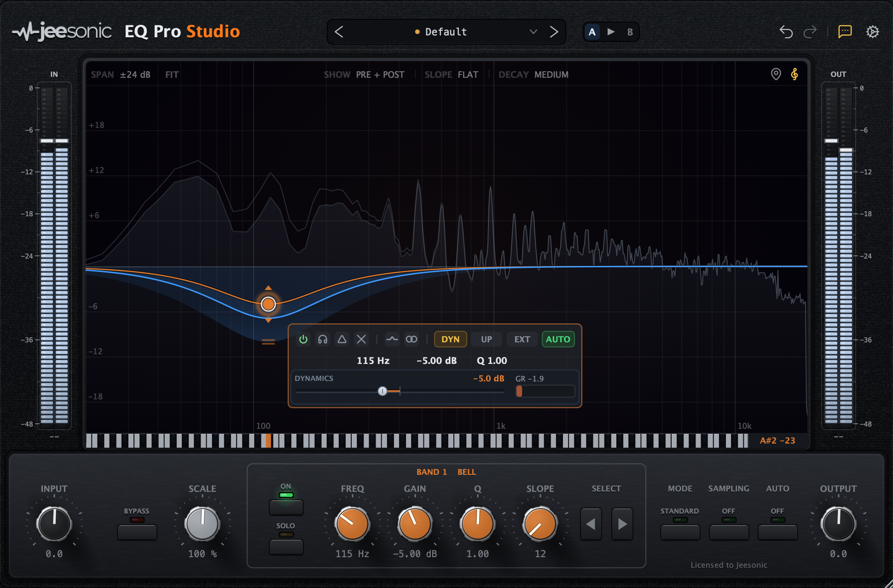893x588 pixels.
Task: Toggle the treble clef piano icon
Action: (x=794, y=74)
